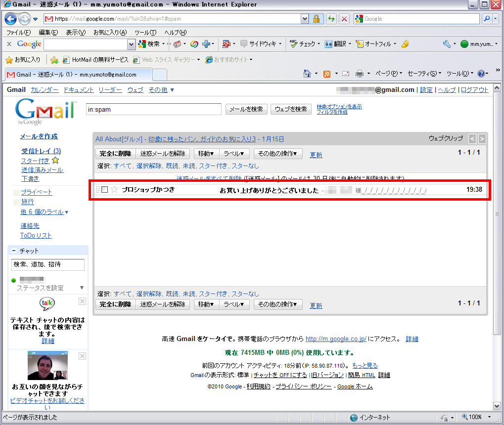This screenshot has width=504, height=425.
Task: Click the Google toolbar highlighter pen icon
Action: point(405,44)
